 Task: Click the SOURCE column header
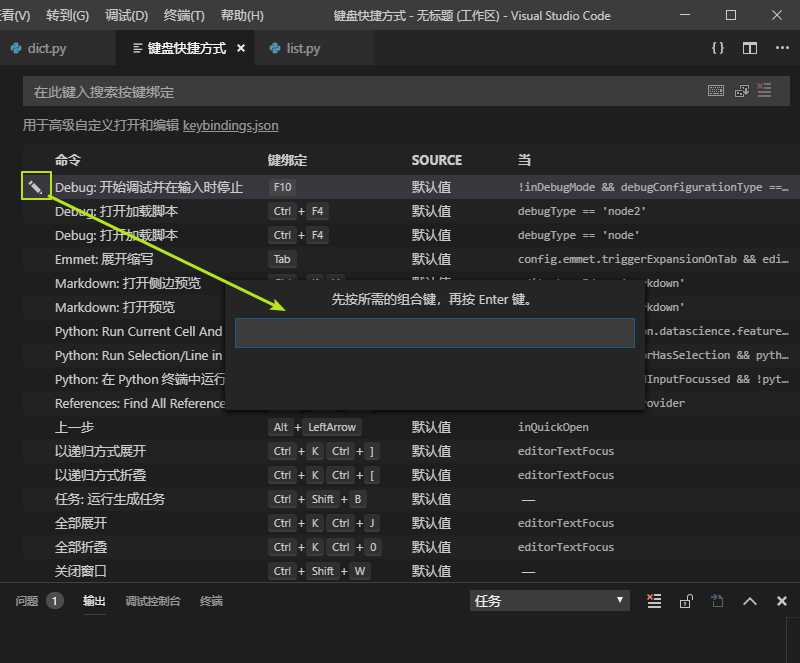click(437, 160)
